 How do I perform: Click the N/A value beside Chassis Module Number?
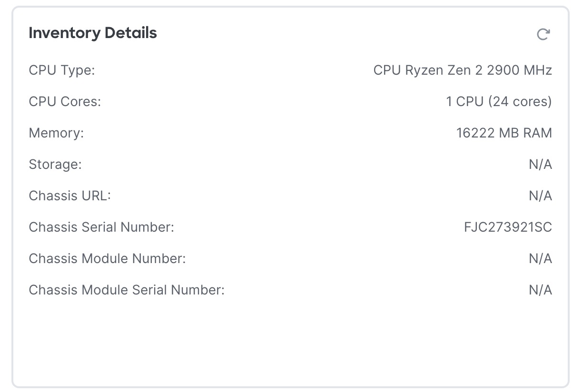coord(540,259)
